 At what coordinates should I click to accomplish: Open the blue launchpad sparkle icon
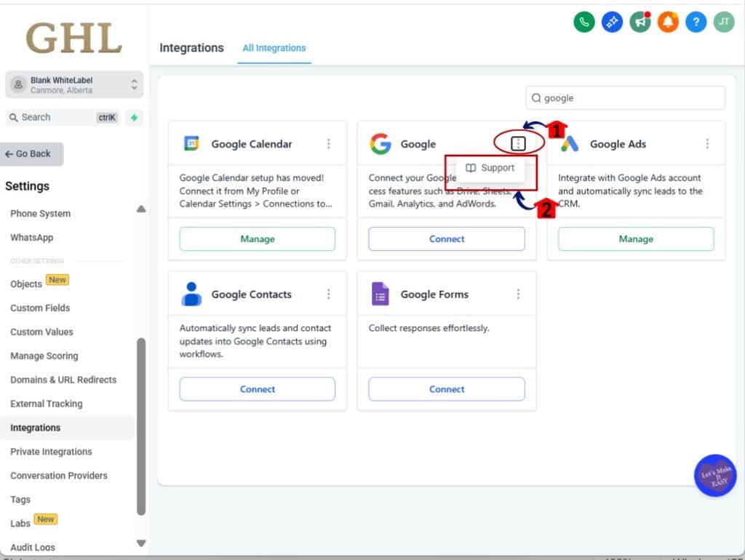tap(612, 22)
